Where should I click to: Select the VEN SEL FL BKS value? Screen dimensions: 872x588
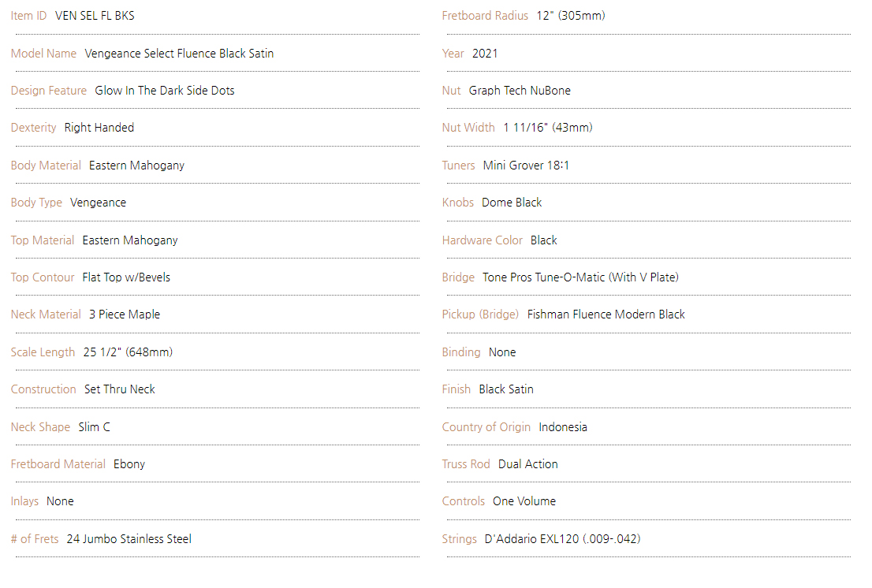click(x=95, y=16)
